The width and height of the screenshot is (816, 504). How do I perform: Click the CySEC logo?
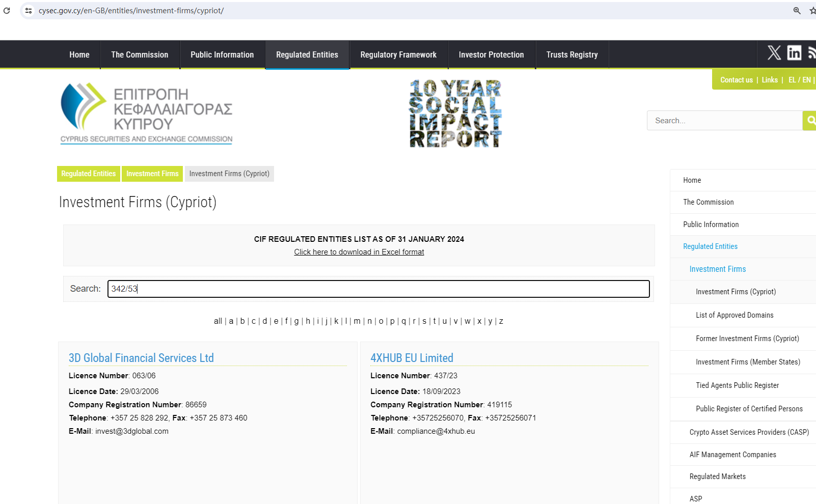click(x=146, y=113)
